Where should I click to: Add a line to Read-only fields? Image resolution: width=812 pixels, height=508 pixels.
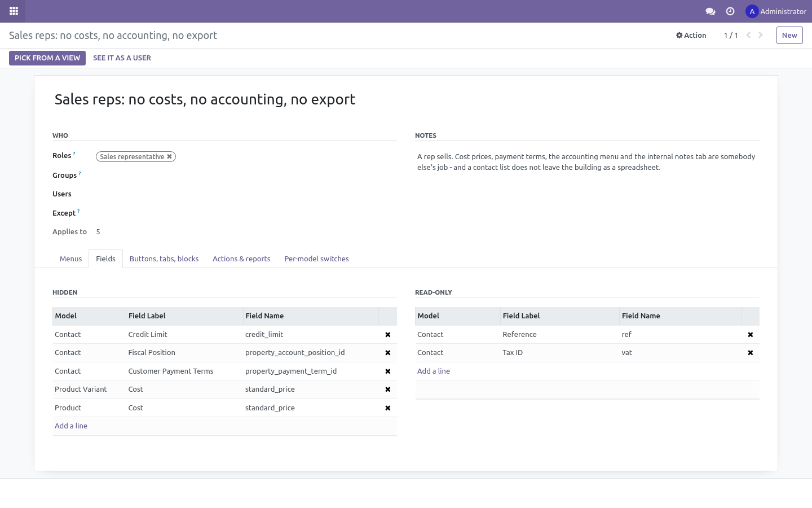tap(434, 371)
